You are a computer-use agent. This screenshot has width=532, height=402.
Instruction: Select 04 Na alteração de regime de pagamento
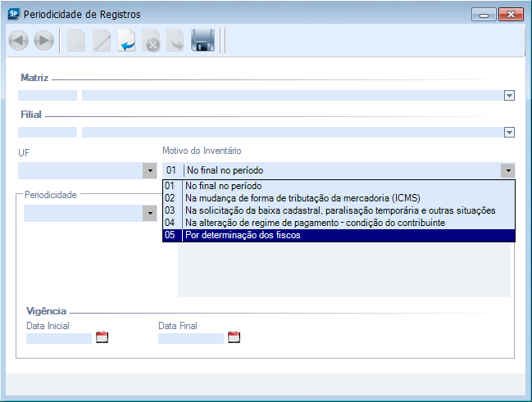(339, 223)
